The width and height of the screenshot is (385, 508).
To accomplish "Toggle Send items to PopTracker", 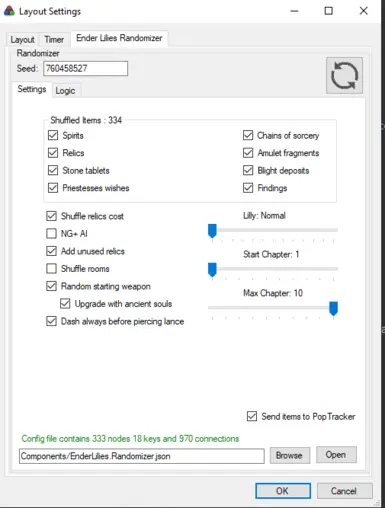I will 252,416.
